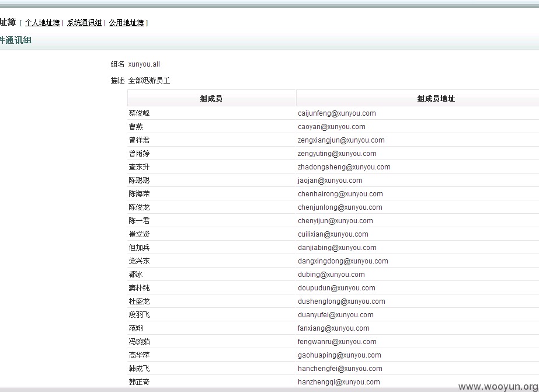The width and height of the screenshot is (539, 392).
Task: Click the 组成员 column header
Action: coord(211,99)
